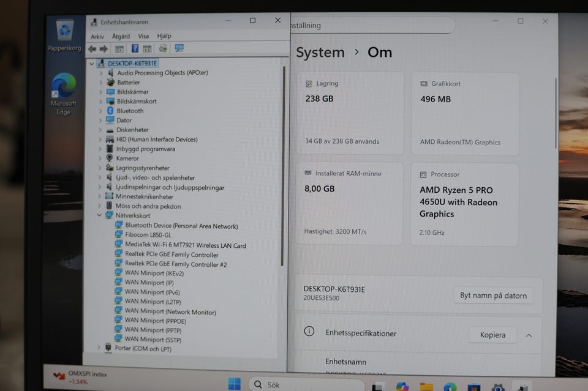The width and height of the screenshot is (588, 391).
Task: Select the Bluetooth category icon in device tree
Action: point(110,111)
